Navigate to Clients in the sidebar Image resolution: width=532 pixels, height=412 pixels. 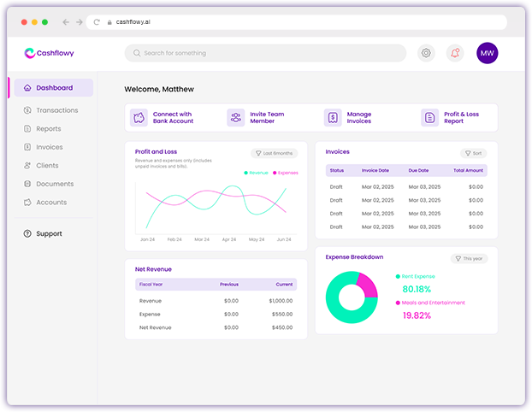pyautogui.click(x=47, y=166)
